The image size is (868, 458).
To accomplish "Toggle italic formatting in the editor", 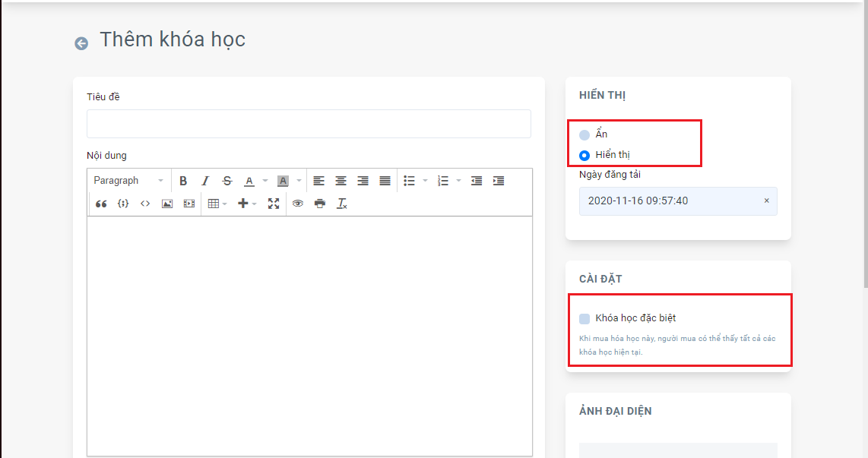I will (205, 181).
